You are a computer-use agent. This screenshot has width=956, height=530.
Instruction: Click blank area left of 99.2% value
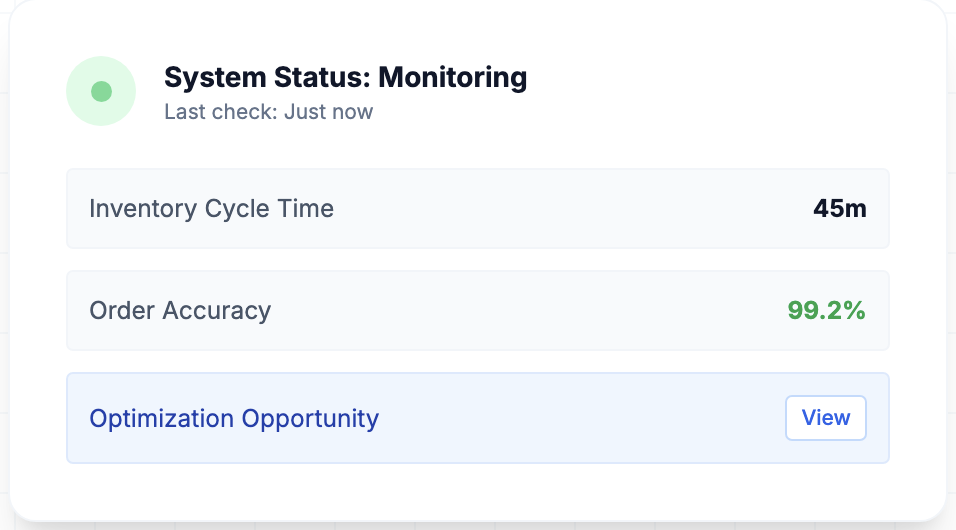coord(600,311)
